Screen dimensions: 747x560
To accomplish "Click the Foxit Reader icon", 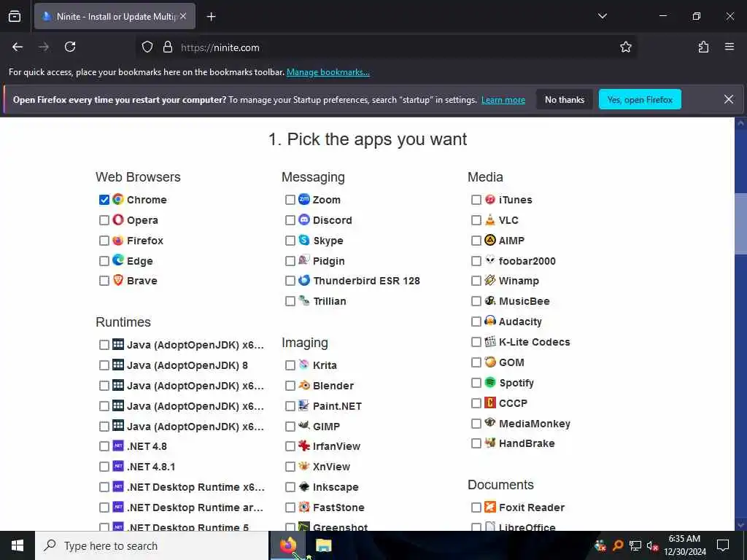I will click(490, 507).
